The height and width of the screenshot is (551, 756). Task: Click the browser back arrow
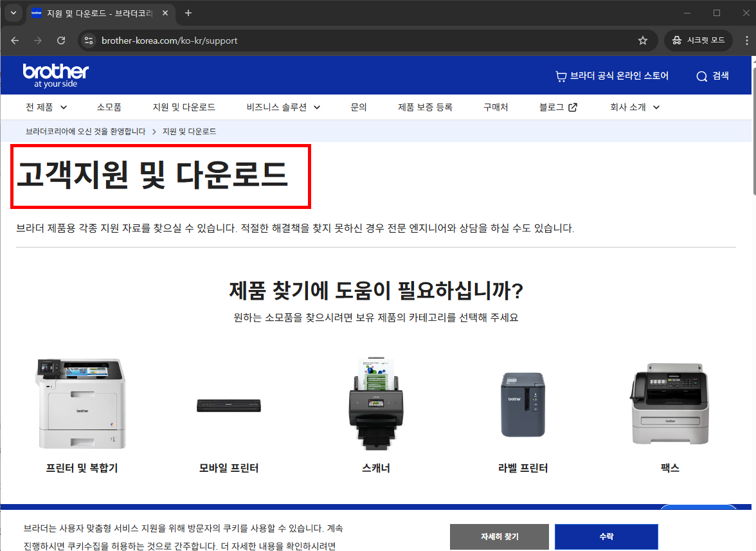tap(14, 40)
